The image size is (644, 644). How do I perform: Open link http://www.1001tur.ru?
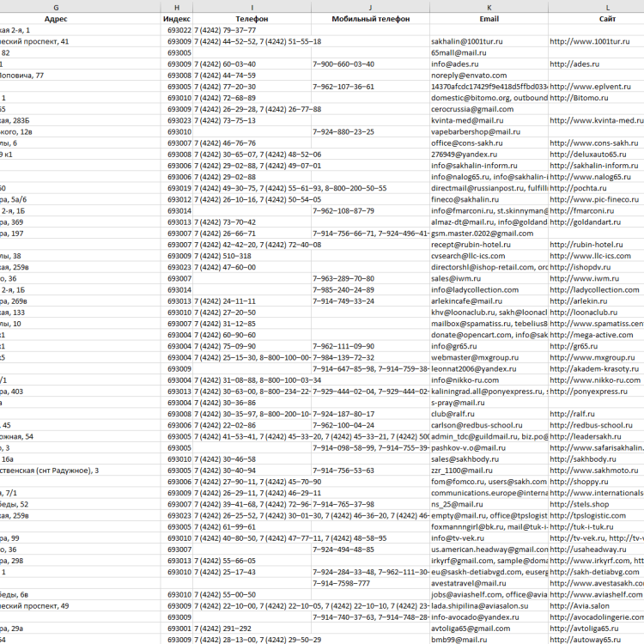click(x=589, y=41)
